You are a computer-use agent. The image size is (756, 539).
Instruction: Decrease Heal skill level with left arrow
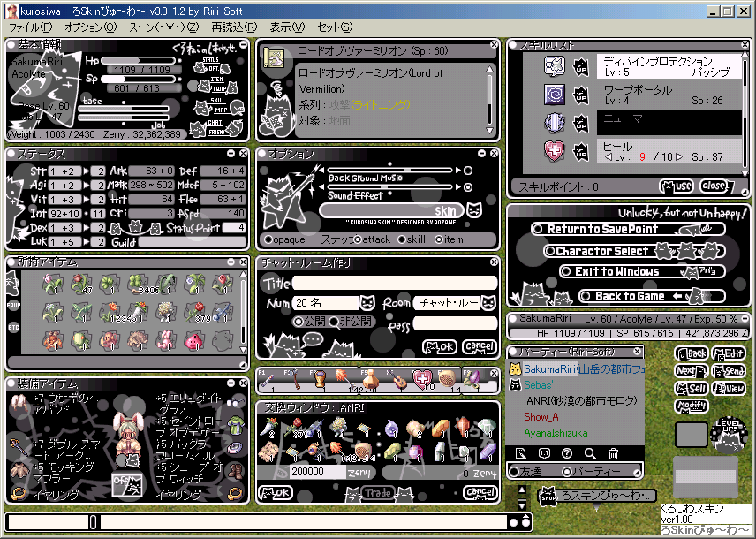[608, 156]
